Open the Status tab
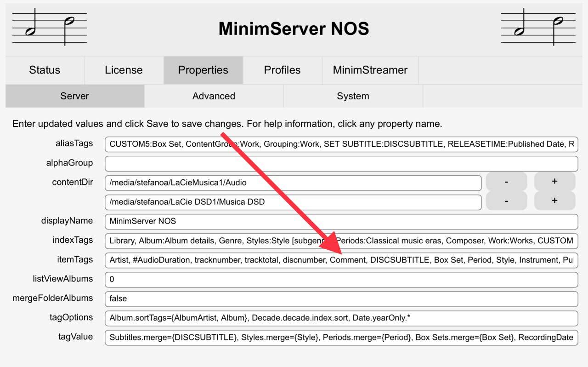The width and height of the screenshot is (588, 367). [x=45, y=70]
